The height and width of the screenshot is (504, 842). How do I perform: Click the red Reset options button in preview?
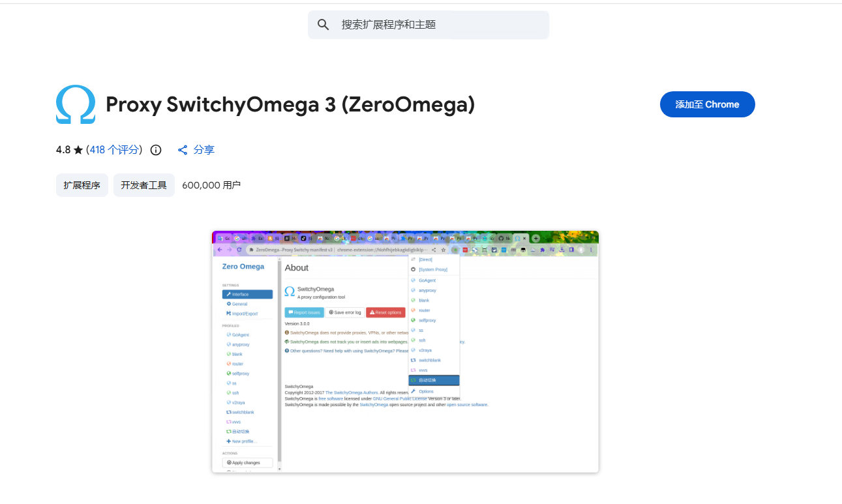pos(385,312)
